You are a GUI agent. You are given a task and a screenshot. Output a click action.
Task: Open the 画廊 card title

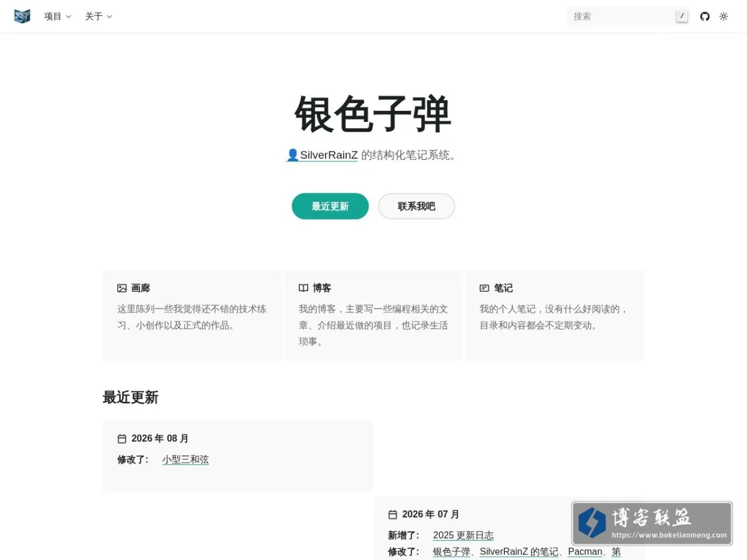click(x=141, y=288)
